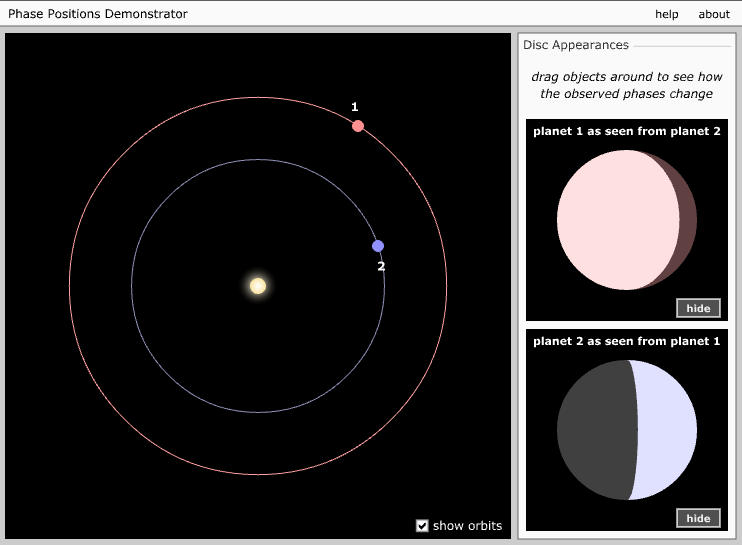Click the "2" label below the blue planet

pos(381,266)
